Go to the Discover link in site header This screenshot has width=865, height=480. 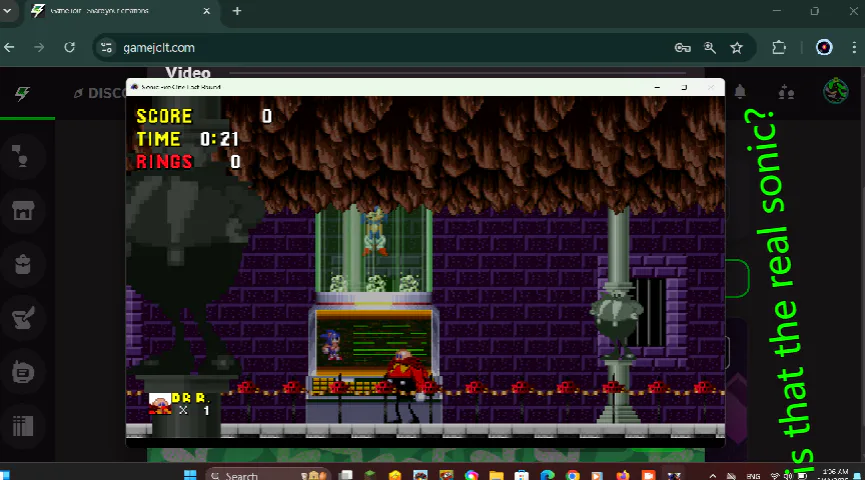click(101, 93)
